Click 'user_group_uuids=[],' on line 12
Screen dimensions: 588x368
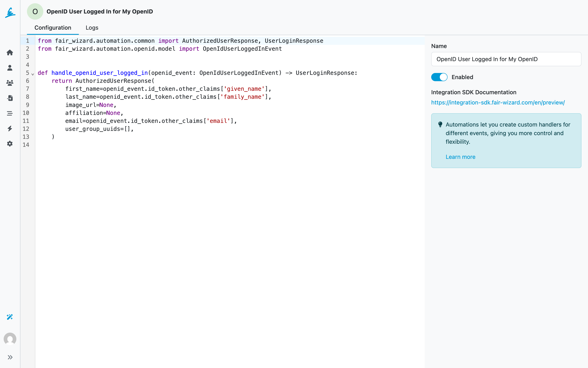100,129
